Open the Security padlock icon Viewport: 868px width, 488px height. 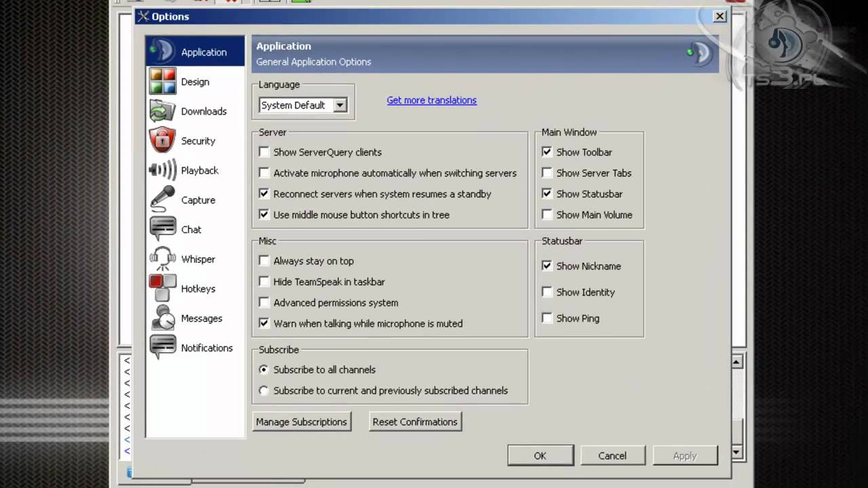[x=162, y=140]
